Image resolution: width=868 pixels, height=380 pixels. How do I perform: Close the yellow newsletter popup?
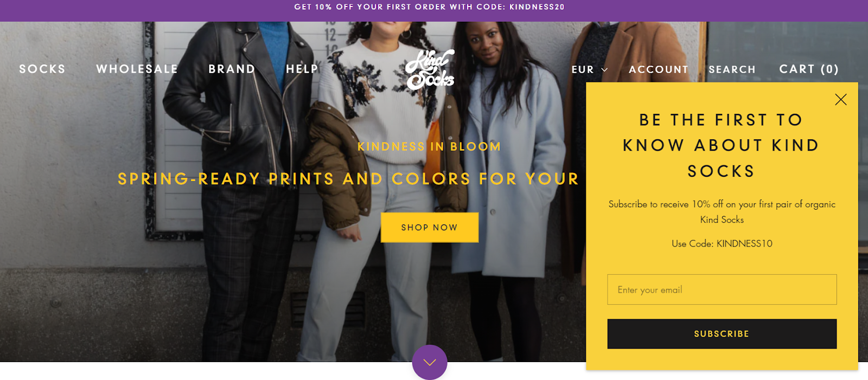pos(841,99)
